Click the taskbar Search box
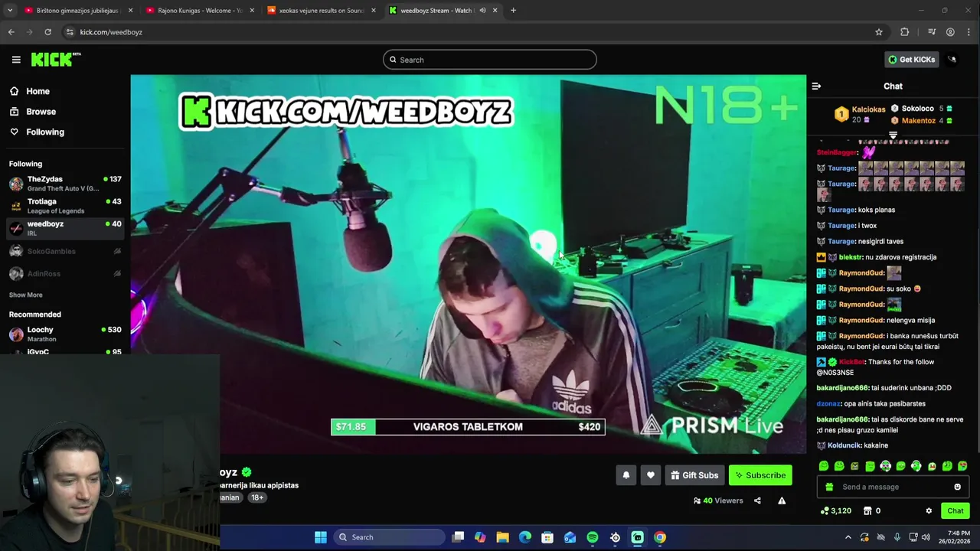Image resolution: width=980 pixels, height=551 pixels. 388,537
